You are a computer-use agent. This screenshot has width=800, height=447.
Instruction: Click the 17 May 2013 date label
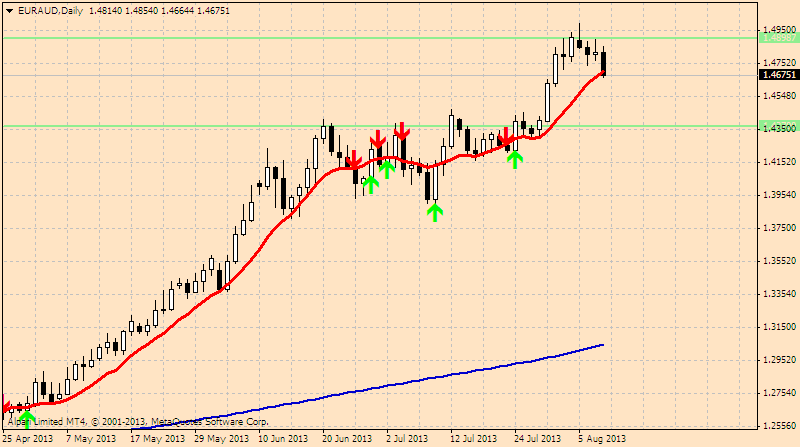pyautogui.click(x=158, y=439)
